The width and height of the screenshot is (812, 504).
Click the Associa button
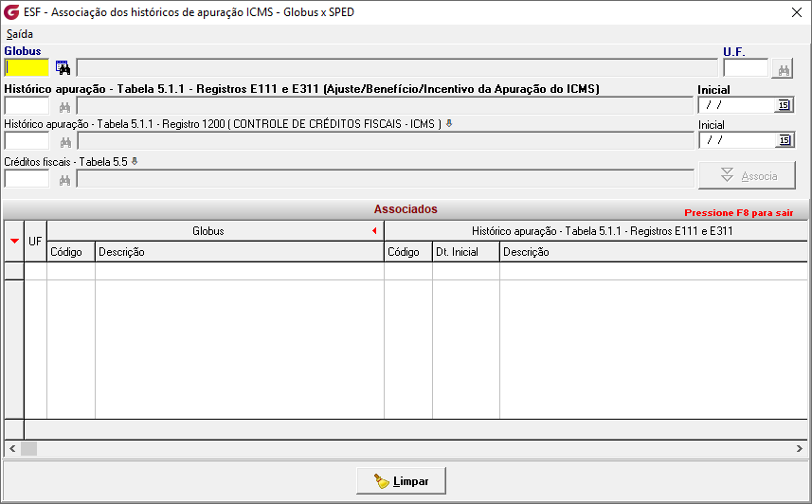tap(747, 175)
